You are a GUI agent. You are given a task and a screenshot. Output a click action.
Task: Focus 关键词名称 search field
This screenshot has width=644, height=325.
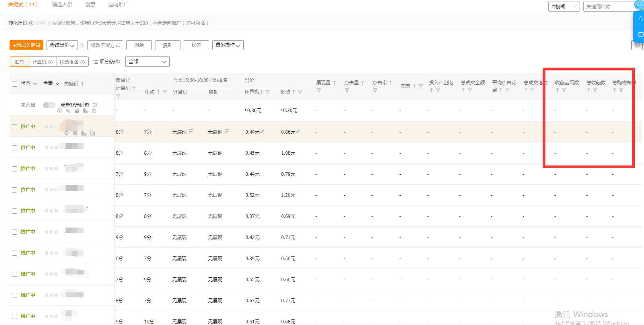(x=609, y=6)
